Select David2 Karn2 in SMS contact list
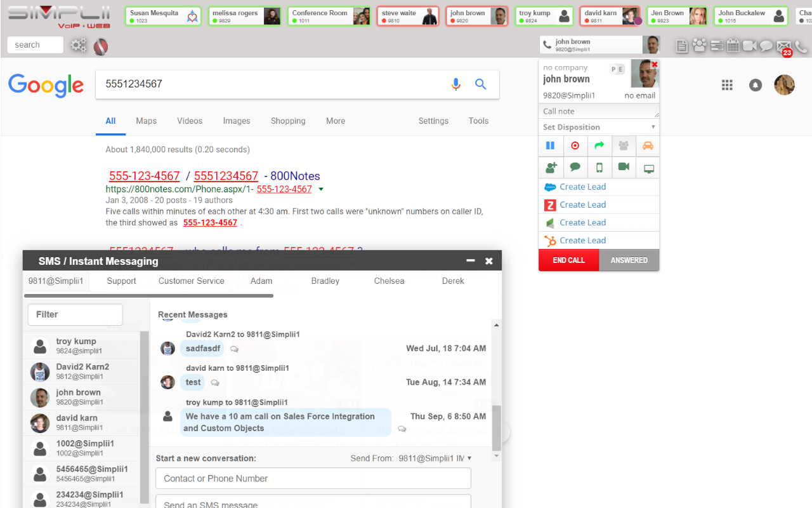The image size is (812, 508). pyautogui.click(x=81, y=371)
